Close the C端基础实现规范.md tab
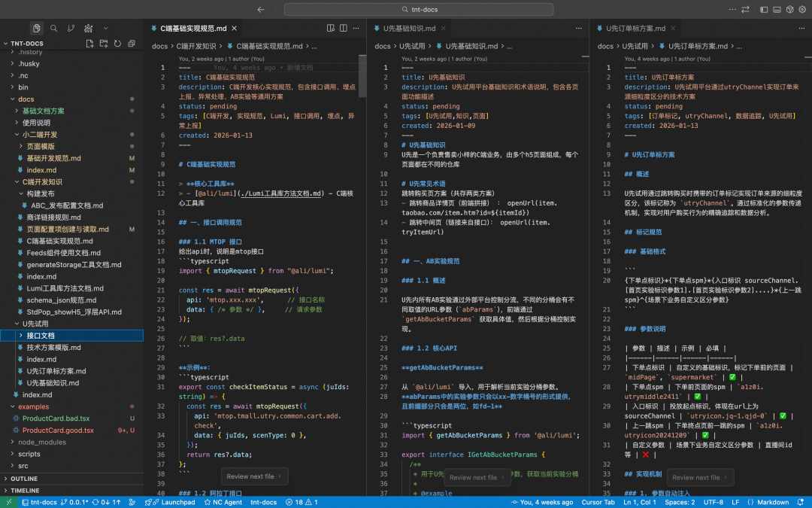This screenshot has width=812, height=508. click(x=234, y=29)
